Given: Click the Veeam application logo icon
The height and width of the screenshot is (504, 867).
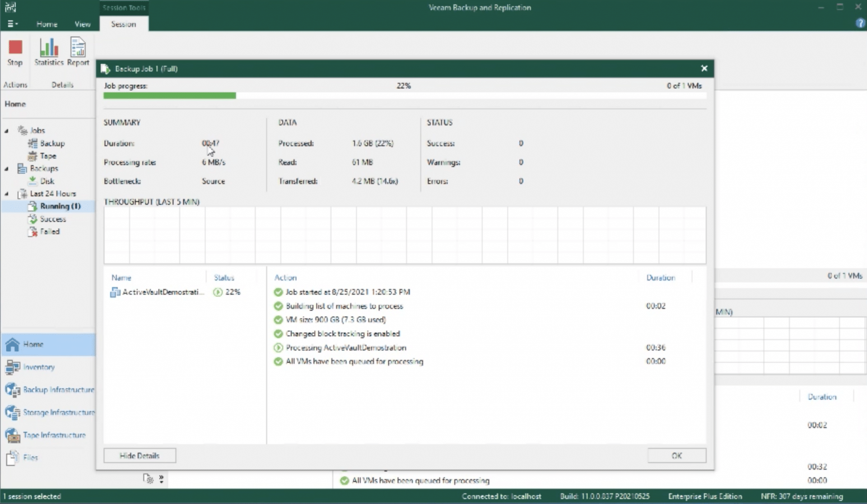Looking at the screenshot, I should pyautogui.click(x=10, y=7).
